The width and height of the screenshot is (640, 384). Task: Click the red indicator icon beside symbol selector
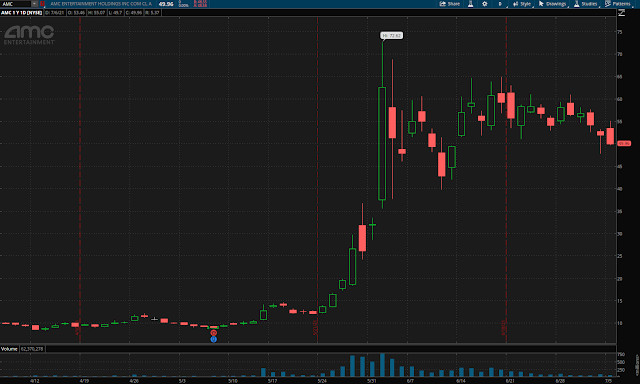[42, 4]
